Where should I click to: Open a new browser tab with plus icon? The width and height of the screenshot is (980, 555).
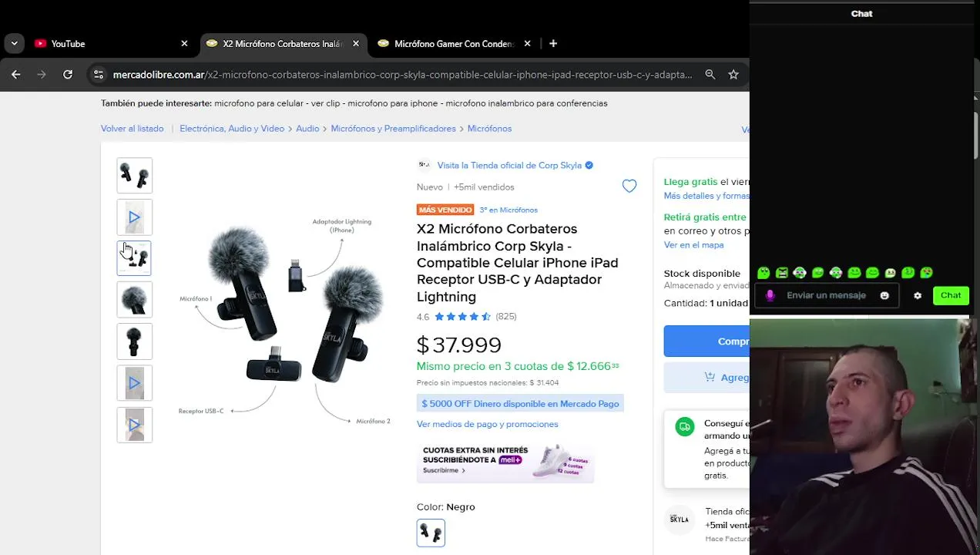(x=553, y=44)
